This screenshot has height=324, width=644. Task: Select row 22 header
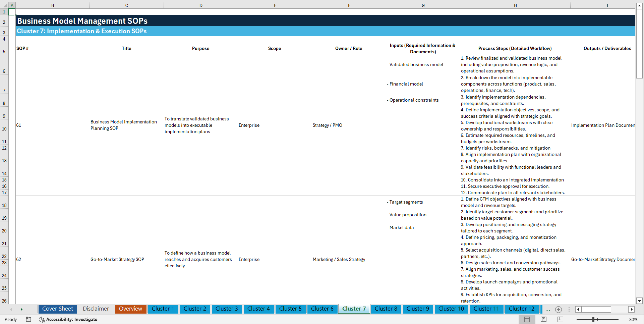point(4,254)
